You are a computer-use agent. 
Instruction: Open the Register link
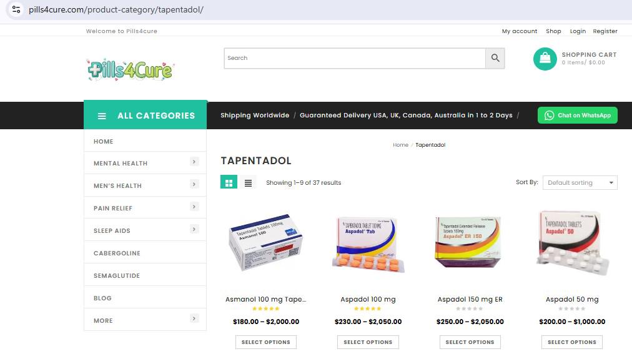point(605,31)
